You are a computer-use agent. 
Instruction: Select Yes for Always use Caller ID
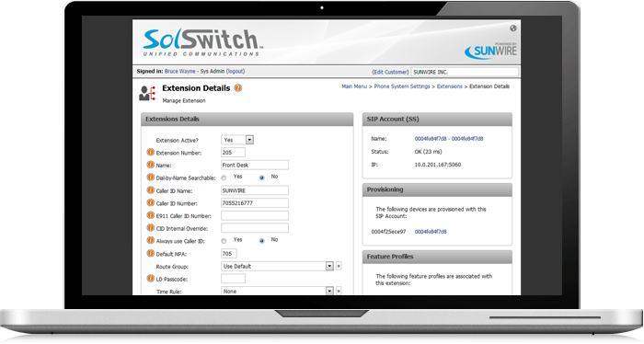point(224,241)
